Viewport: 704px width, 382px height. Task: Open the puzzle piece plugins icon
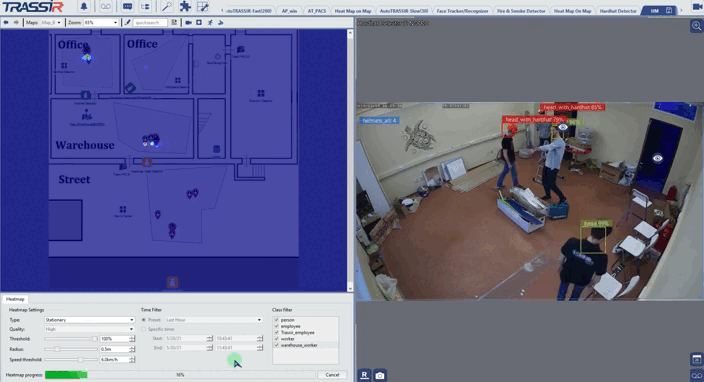click(x=185, y=6)
